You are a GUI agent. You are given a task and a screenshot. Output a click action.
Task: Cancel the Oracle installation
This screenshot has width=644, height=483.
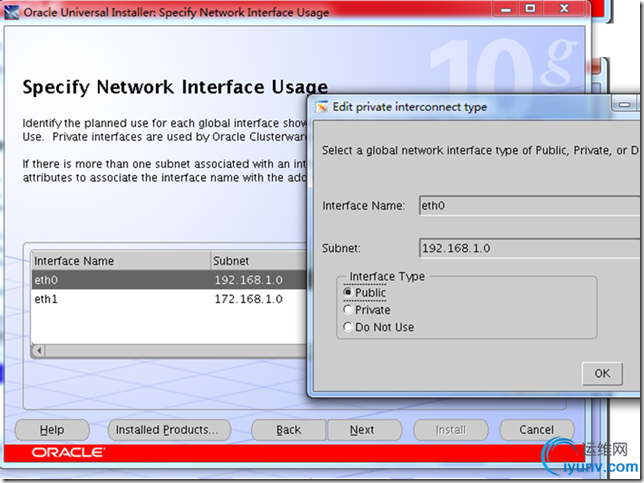click(x=536, y=430)
